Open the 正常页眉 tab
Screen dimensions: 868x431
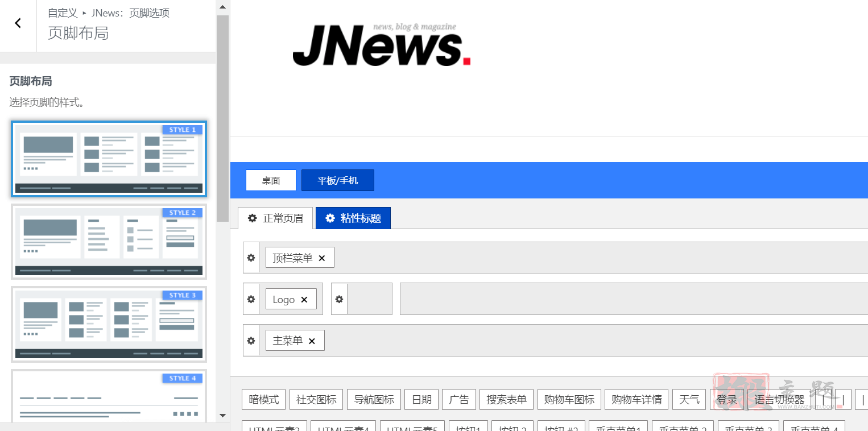point(275,218)
